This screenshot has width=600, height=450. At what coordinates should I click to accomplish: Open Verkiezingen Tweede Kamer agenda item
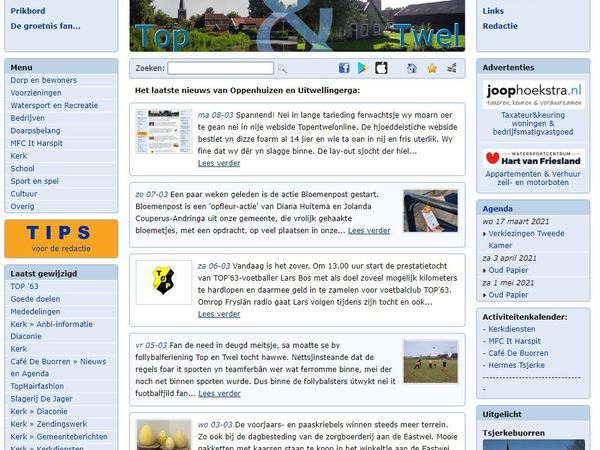[x=526, y=239]
